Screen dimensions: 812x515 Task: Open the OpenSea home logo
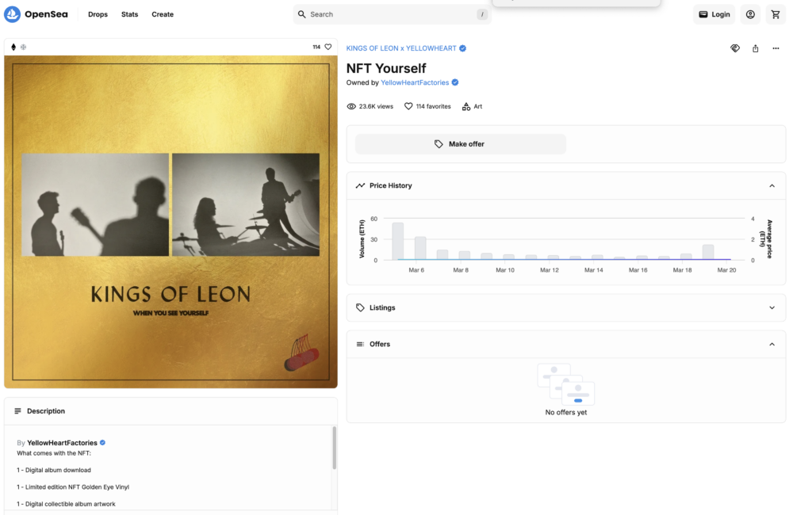coord(36,14)
